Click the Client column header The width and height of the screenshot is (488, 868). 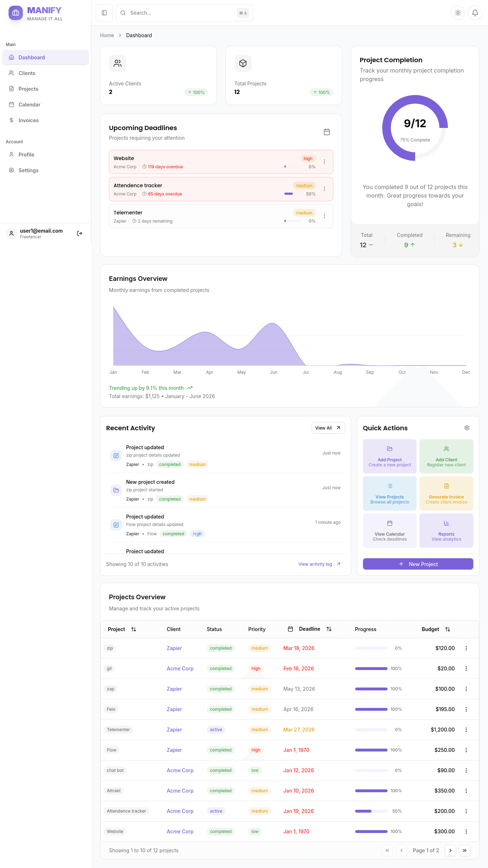(x=174, y=629)
